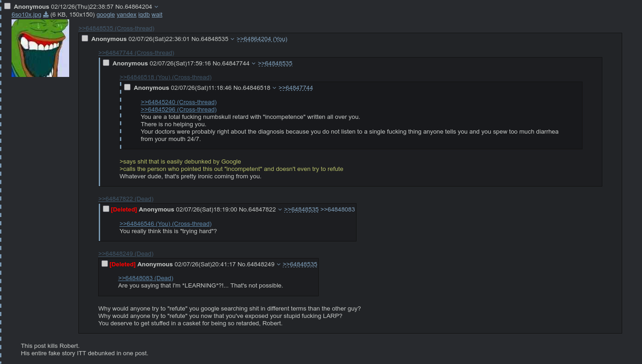Screen dimensions: 642x364
Task: Tick the checkbox for post No.64847744
Action: tap(106, 63)
